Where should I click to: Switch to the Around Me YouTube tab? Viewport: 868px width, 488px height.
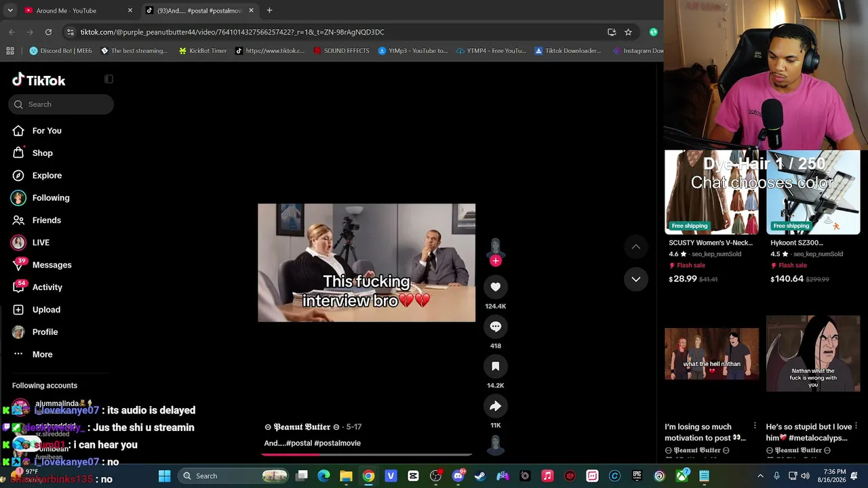78,10
